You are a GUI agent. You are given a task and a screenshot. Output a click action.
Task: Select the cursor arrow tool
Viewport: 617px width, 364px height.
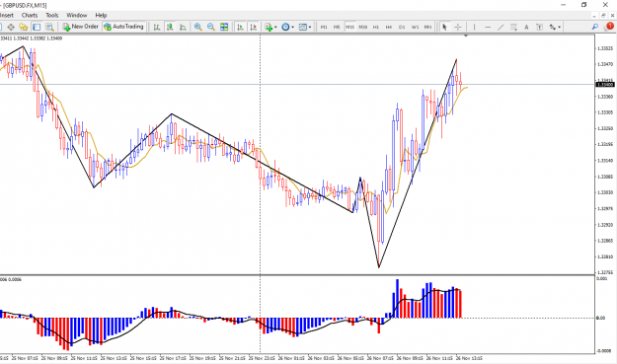[x=444, y=27]
